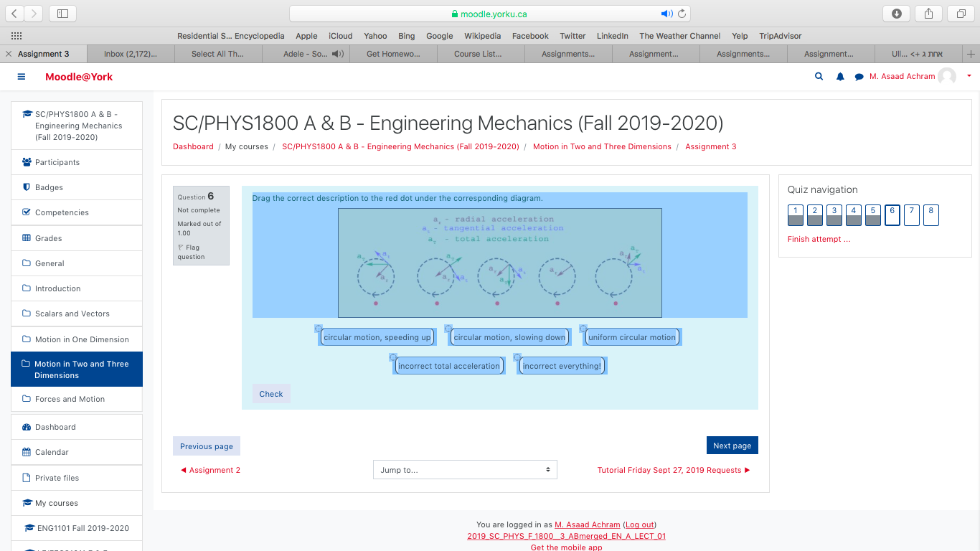Open Badges in sidebar
Viewport: 980px width, 551px height.
[77, 187]
